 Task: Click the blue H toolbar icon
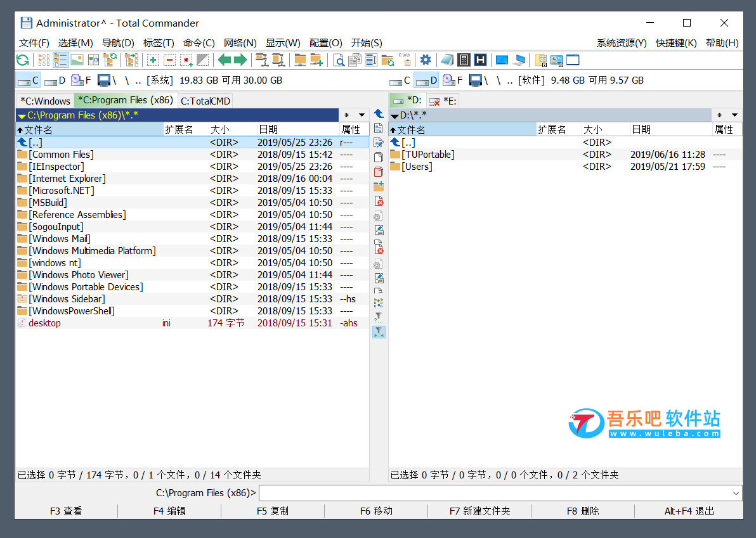(x=480, y=60)
